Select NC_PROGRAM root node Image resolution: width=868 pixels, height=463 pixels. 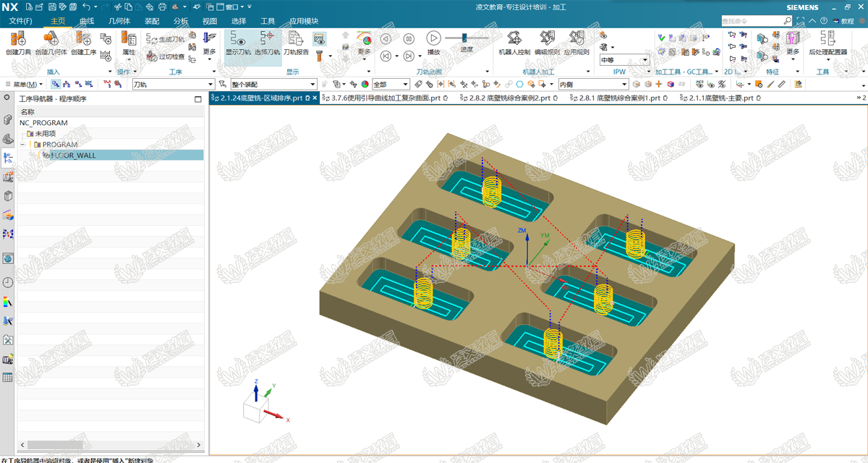coord(44,123)
